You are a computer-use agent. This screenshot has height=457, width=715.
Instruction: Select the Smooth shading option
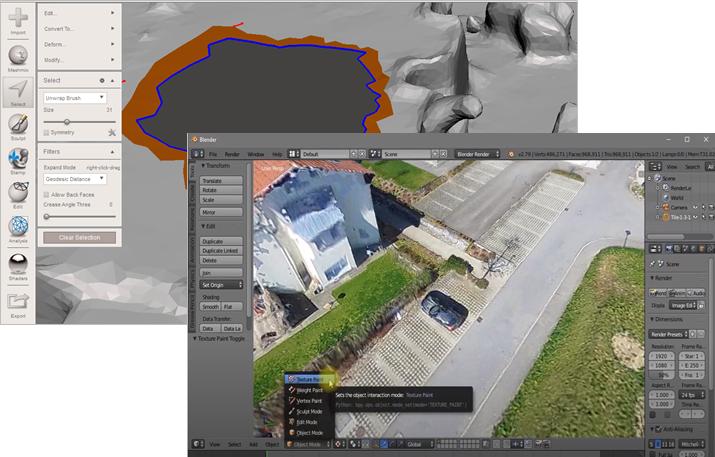[x=211, y=307]
